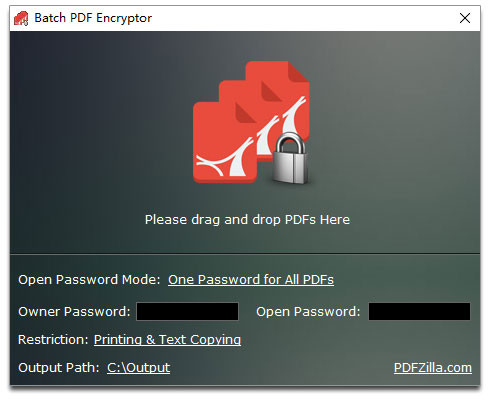
Task: Close the Batch PDF Encryptor window
Action: pyautogui.click(x=465, y=18)
